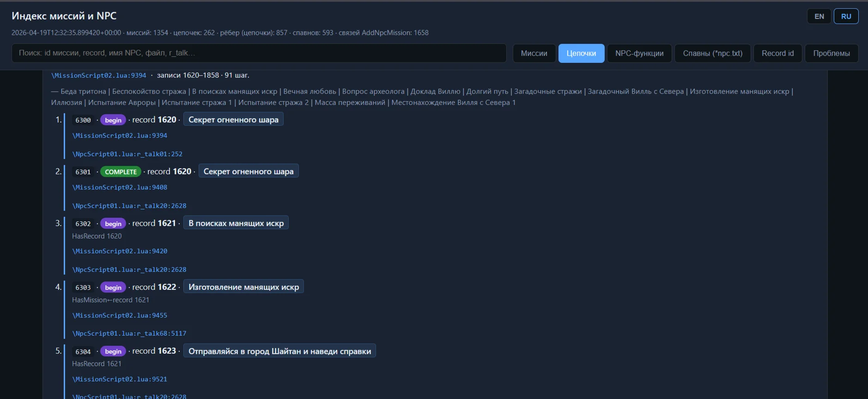Open Изготовление манящих искр mission in step 4

243,287
